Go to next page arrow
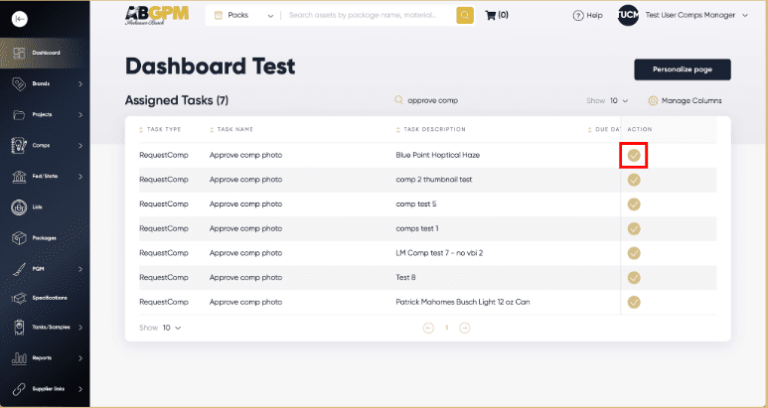This screenshot has height=408, width=768. (463, 327)
